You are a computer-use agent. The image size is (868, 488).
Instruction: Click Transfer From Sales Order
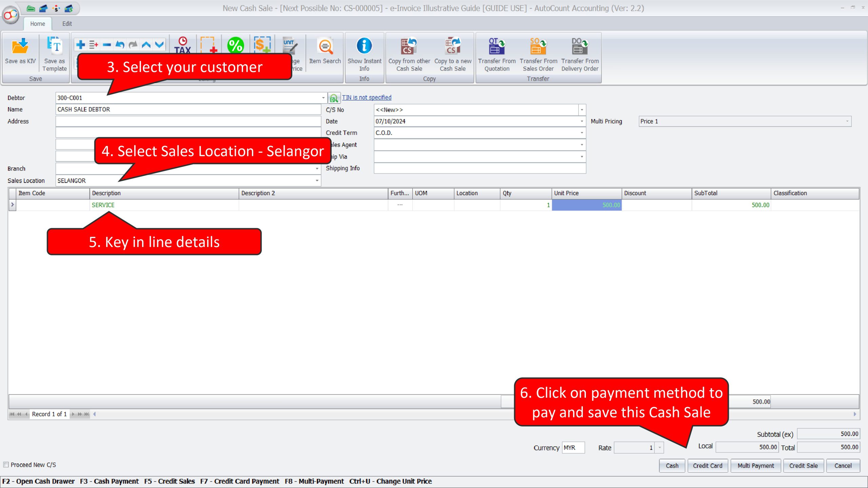tap(538, 54)
